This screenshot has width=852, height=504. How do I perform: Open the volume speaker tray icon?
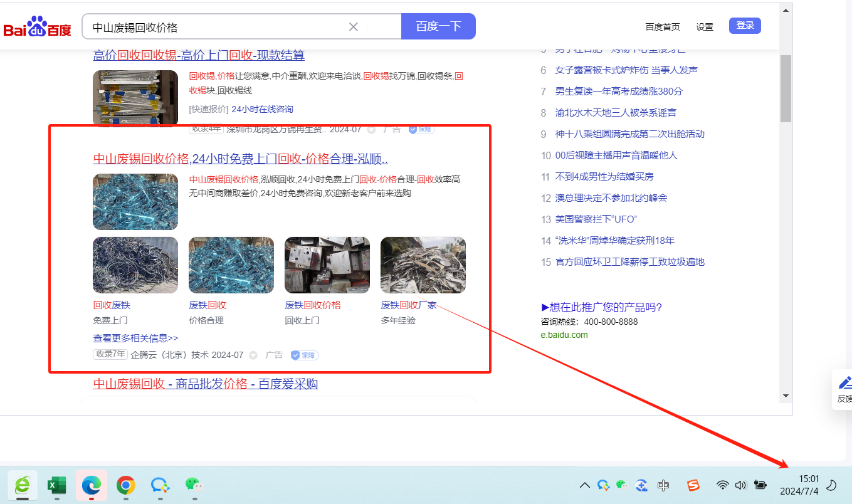click(740, 485)
